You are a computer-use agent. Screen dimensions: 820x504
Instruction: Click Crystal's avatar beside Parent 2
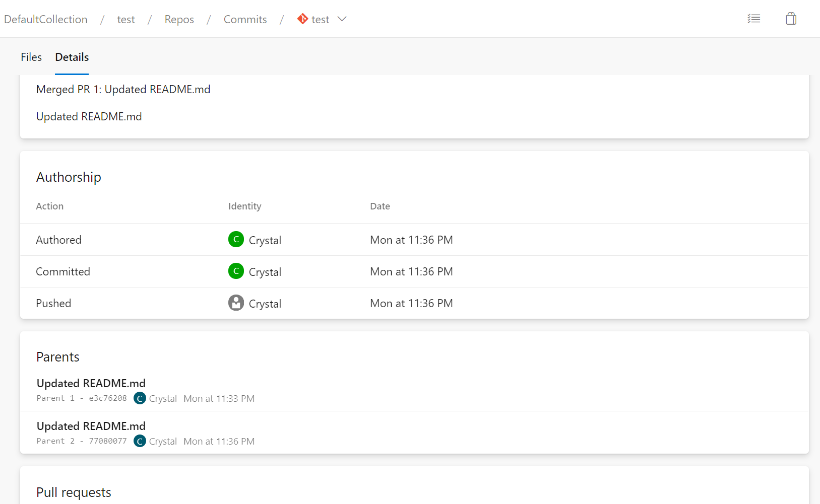click(x=140, y=441)
